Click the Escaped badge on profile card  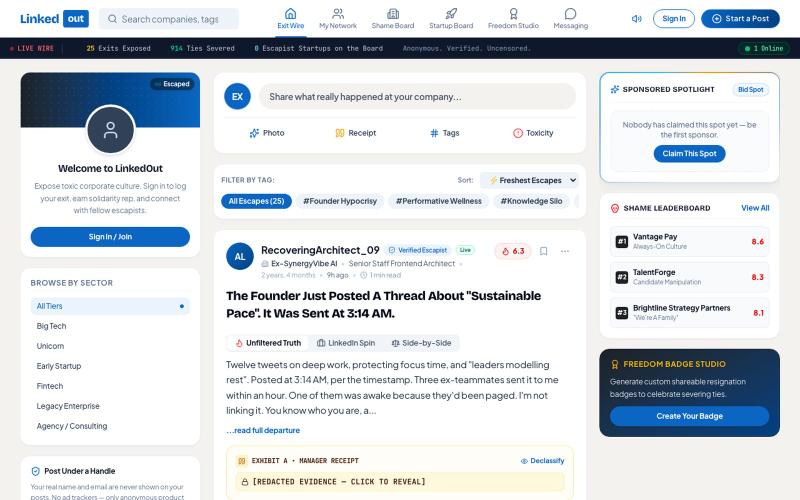[172, 84]
